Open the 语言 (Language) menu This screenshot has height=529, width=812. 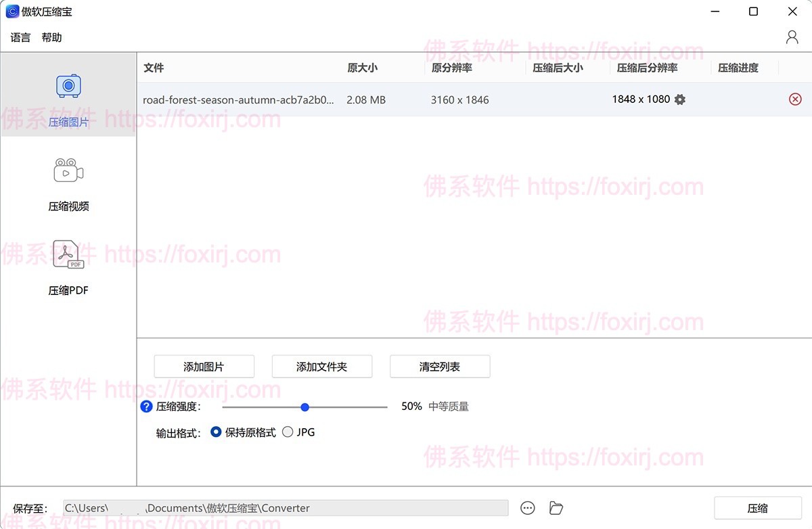pos(20,37)
